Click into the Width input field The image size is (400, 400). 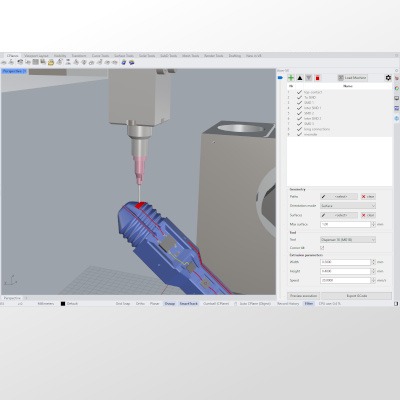[345, 262]
